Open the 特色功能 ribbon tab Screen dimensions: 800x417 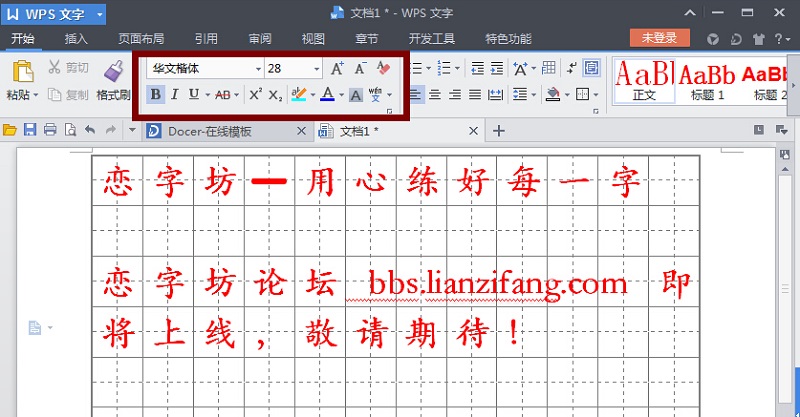(509, 39)
